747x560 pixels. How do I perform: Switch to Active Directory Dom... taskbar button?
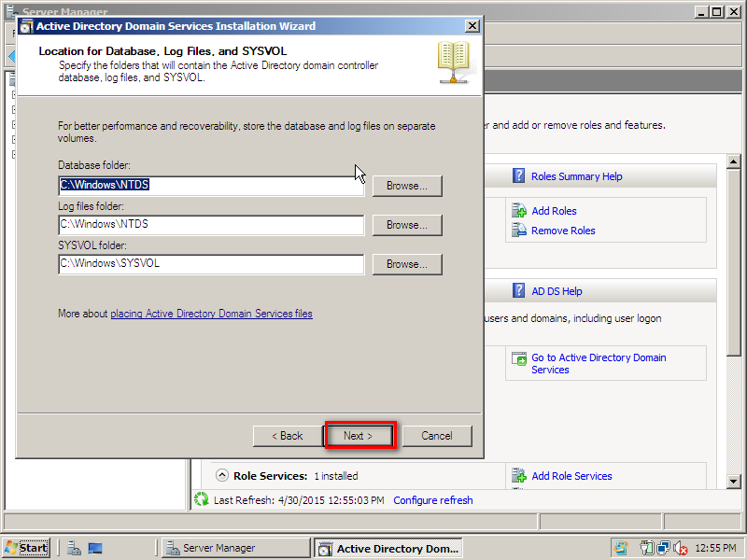click(x=388, y=548)
